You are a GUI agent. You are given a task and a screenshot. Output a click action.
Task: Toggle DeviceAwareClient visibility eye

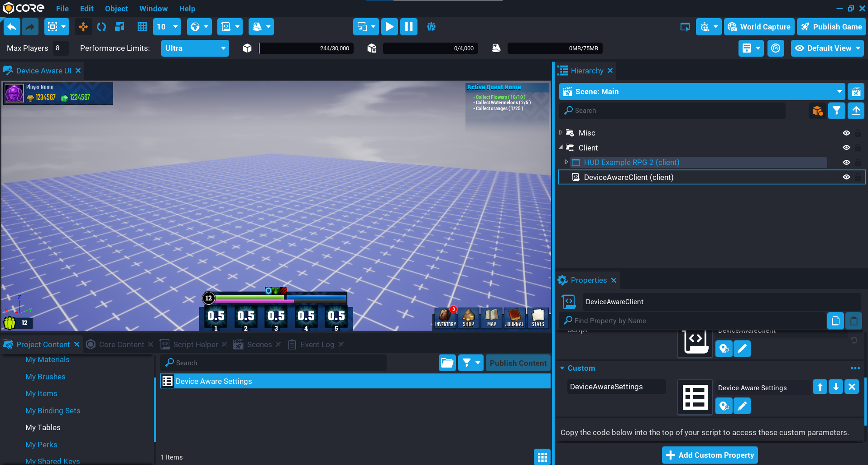[x=846, y=177]
